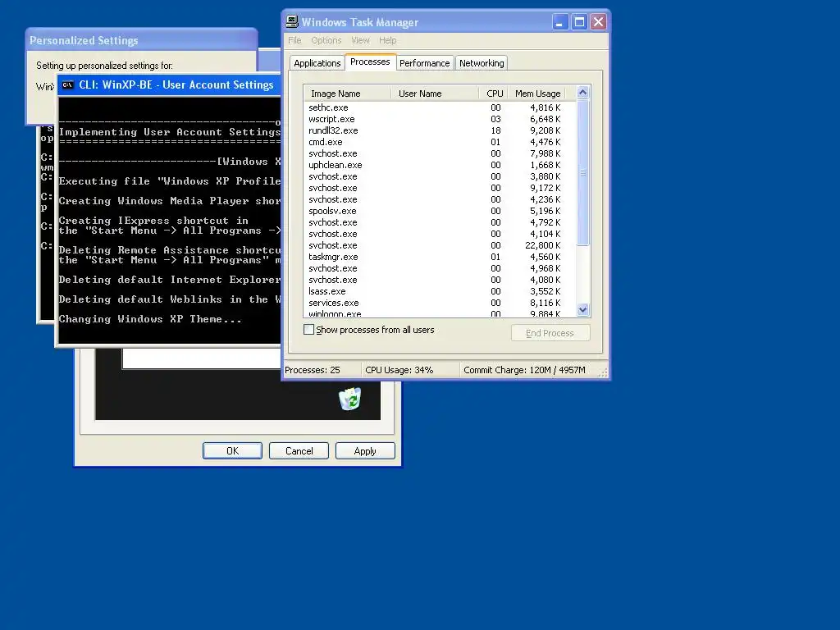Viewport: 840px width, 630px height.
Task: Switch to the Applications tab
Action: click(317, 63)
